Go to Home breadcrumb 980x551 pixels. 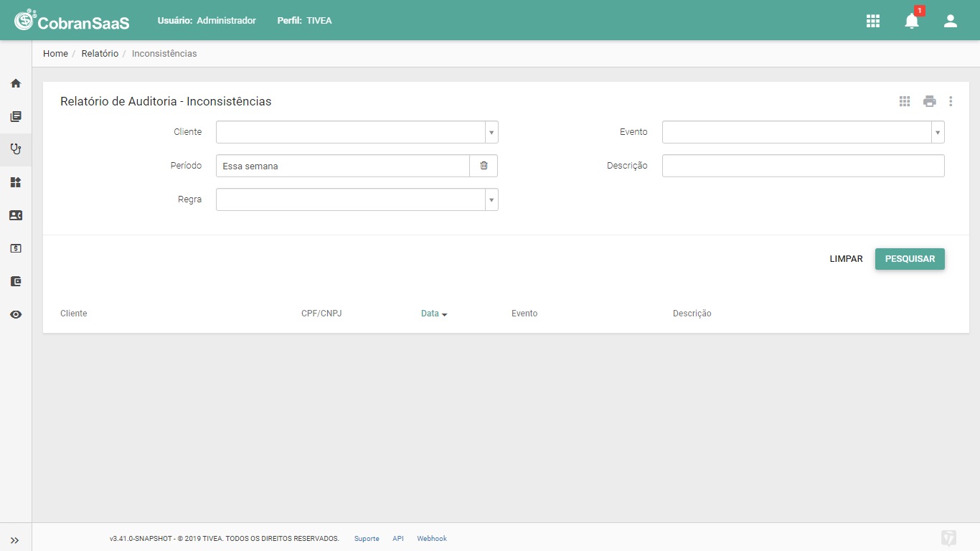click(55, 54)
